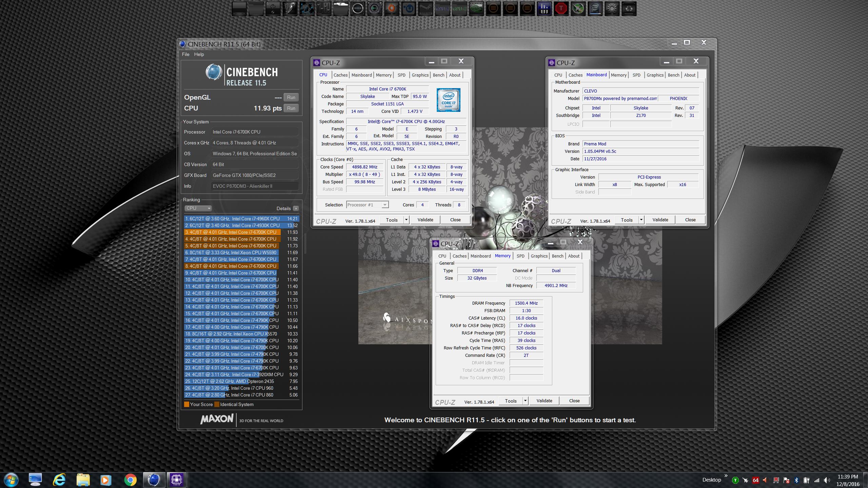Click Tools button in Memory CPU-Z window
Viewport: 868px width, 488px height.
511,401
